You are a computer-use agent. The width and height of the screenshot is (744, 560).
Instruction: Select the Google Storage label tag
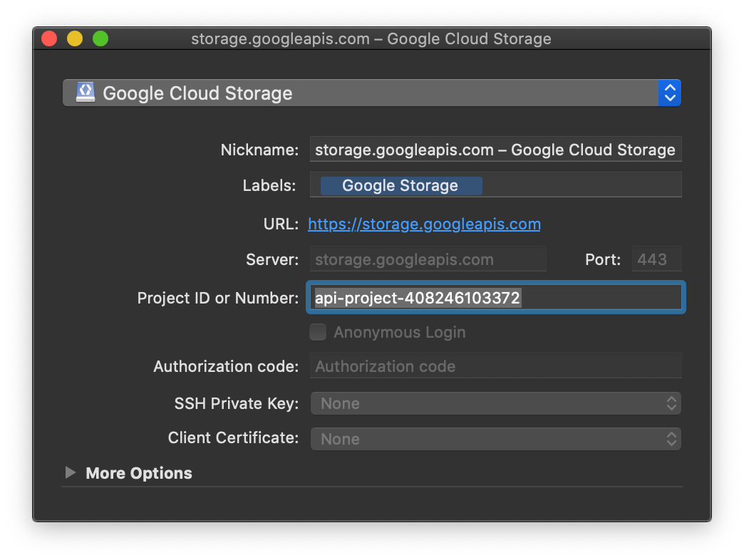[x=400, y=185]
